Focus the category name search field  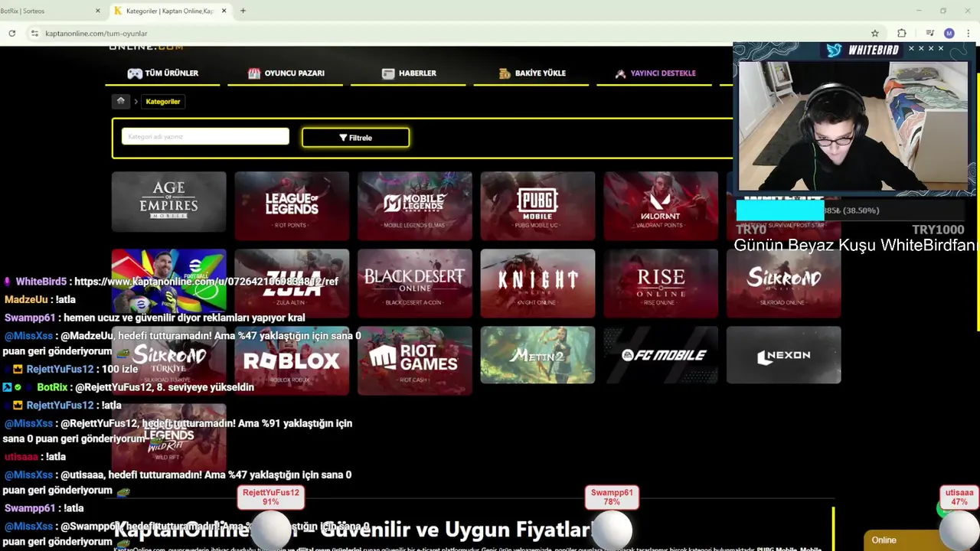pyautogui.click(x=205, y=136)
